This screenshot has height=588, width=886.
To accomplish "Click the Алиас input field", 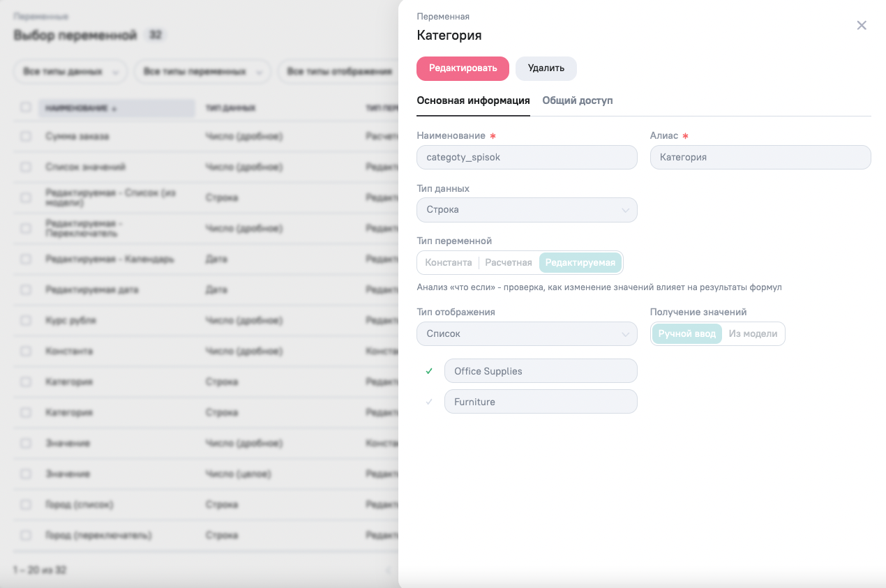I will (760, 158).
